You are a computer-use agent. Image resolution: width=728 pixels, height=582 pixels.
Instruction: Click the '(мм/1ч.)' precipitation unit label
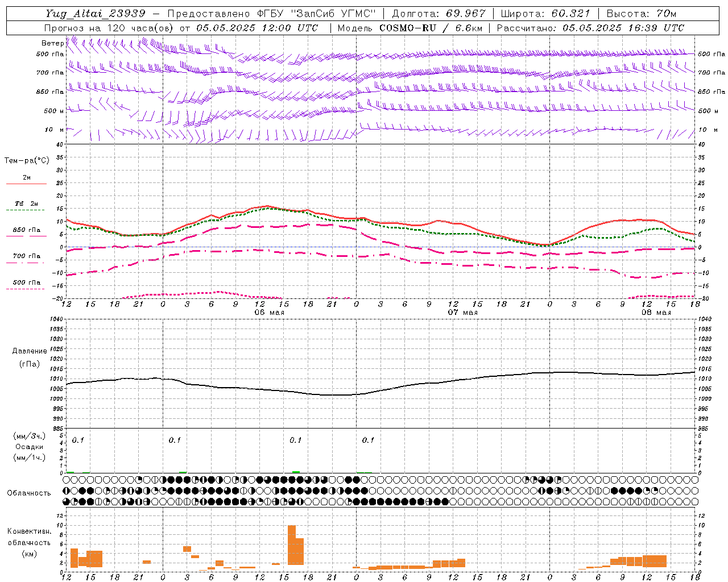(x=29, y=458)
